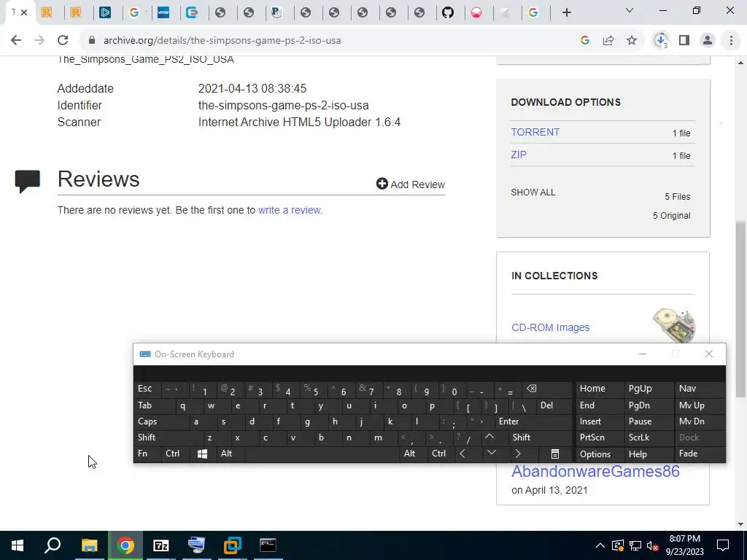Show hidden system tray icons chevron
The image size is (747, 560).
pos(600,545)
